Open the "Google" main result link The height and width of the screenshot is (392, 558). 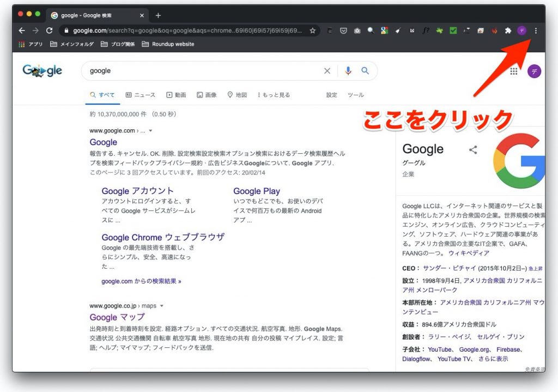pos(103,142)
